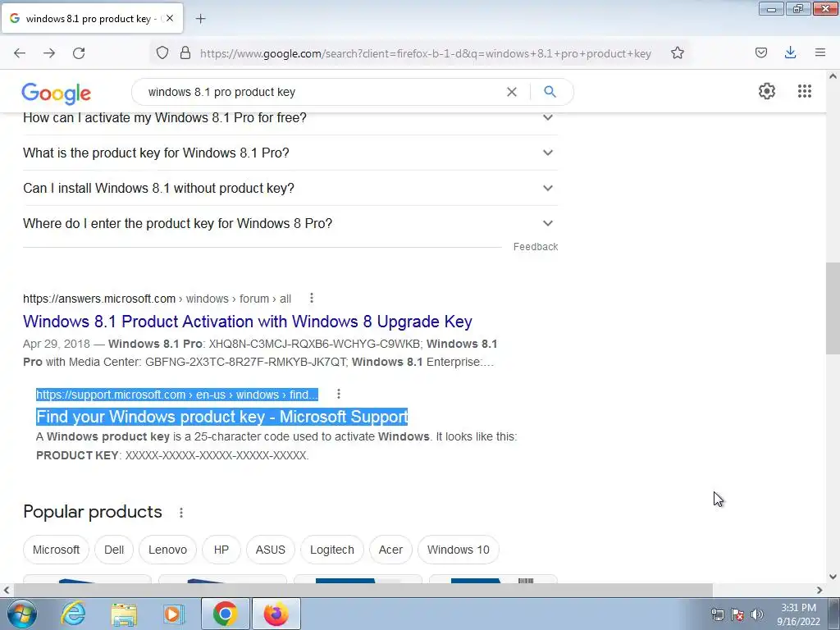Image resolution: width=840 pixels, height=630 pixels.
Task: Click vertical scrollbar down arrow
Action: point(833,577)
